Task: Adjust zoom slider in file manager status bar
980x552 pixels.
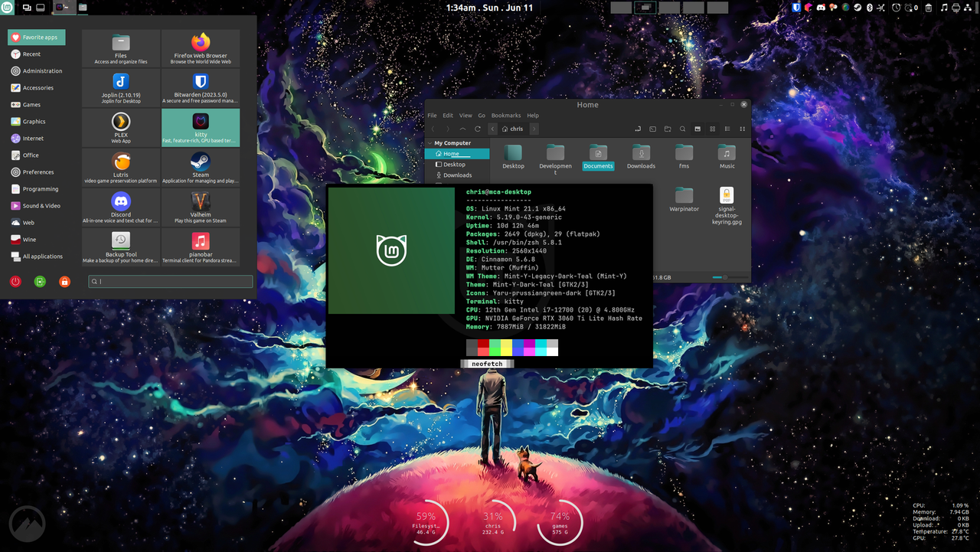Action: click(x=729, y=277)
